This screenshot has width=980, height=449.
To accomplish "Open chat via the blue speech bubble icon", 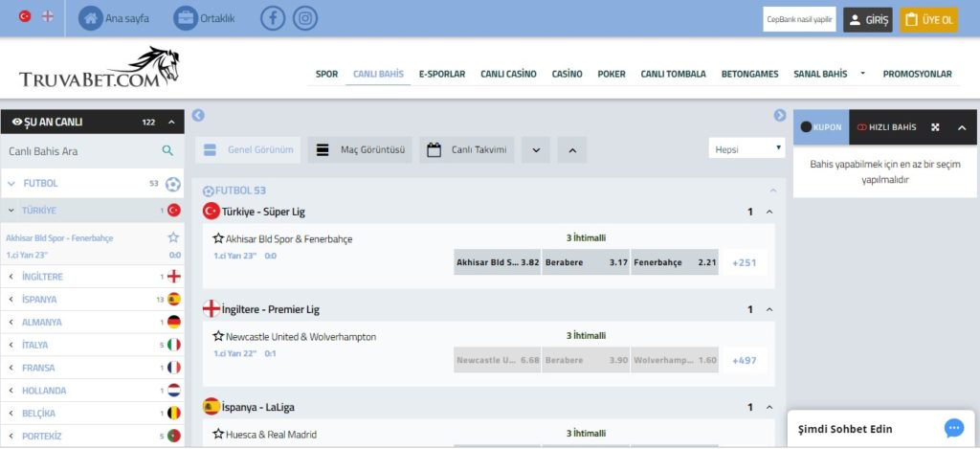I will point(954,428).
